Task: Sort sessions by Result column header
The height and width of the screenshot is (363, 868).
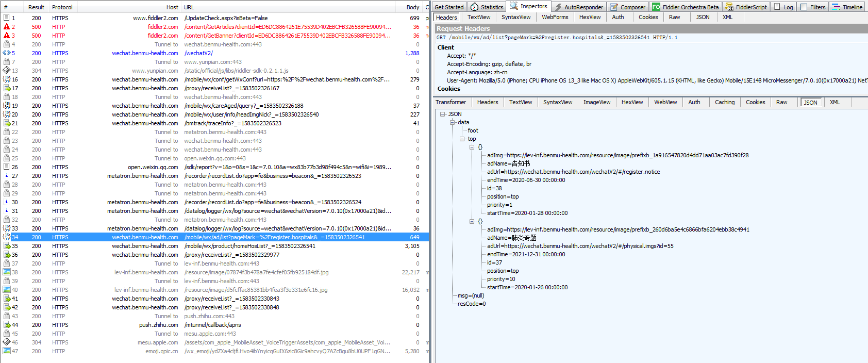Action: point(36,7)
